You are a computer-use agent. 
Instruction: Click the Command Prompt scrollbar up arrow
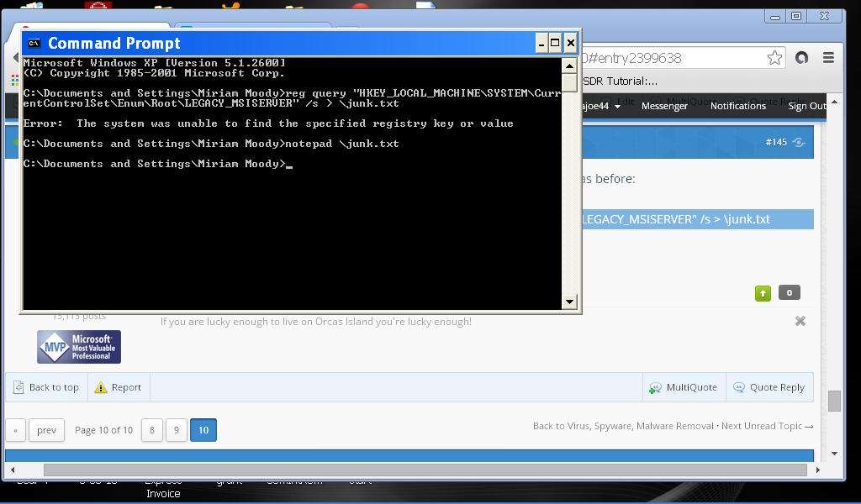click(x=569, y=66)
